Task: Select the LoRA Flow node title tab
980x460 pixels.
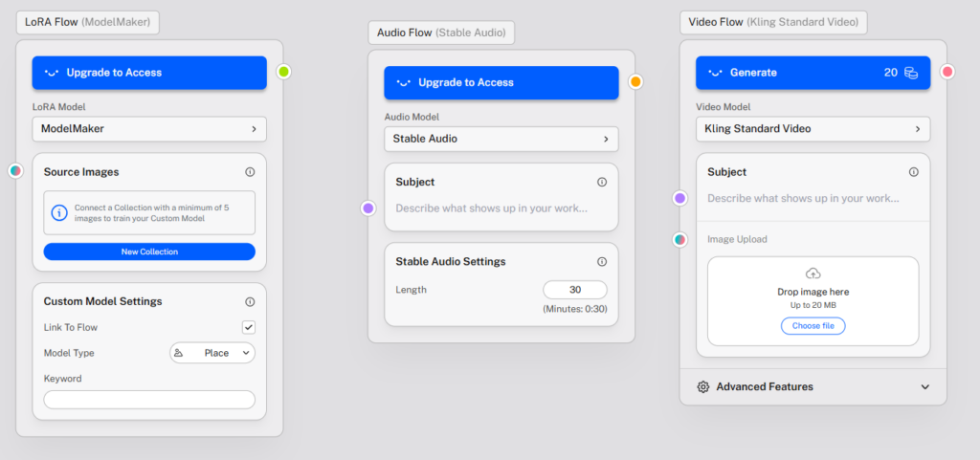Action: (88, 21)
